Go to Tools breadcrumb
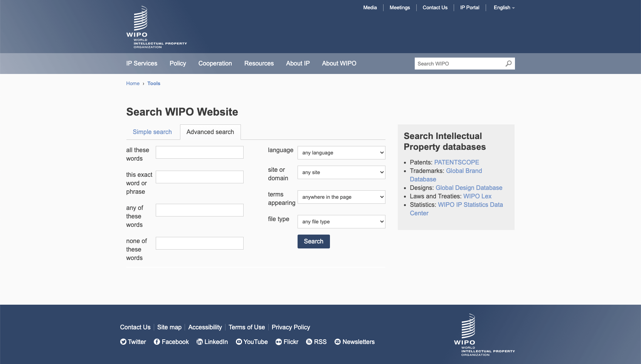This screenshot has width=641, height=364. [x=154, y=83]
